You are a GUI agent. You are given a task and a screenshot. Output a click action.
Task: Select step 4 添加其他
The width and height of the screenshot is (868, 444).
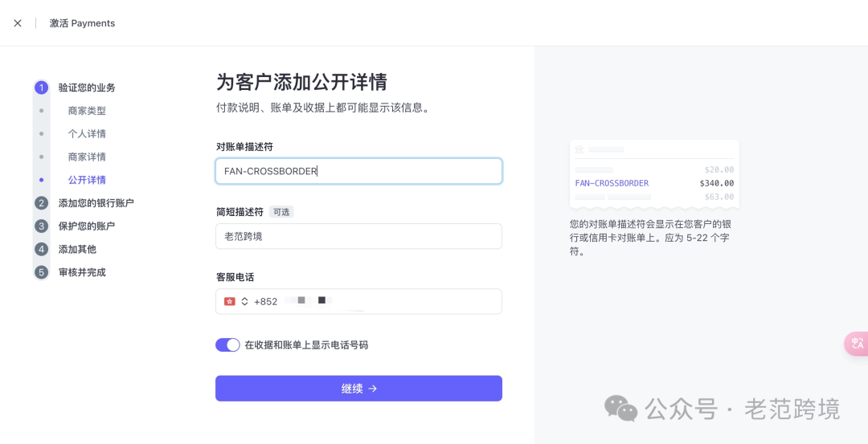point(77,250)
